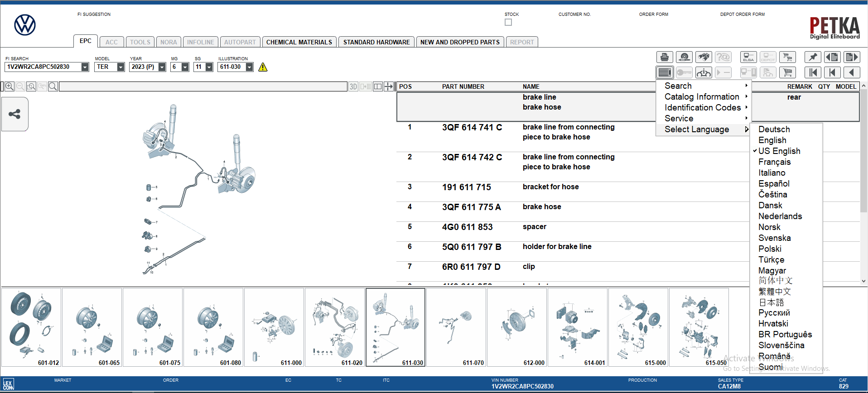Switch to STANDARD HARDWARE tab

(x=376, y=42)
